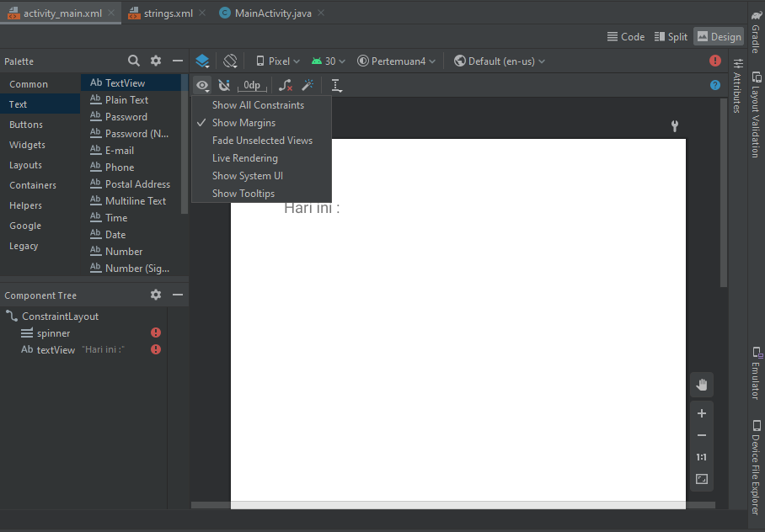Close the strings.xml tab
Viewport: 765px width, 532px height.
click(x=202, y=13)
